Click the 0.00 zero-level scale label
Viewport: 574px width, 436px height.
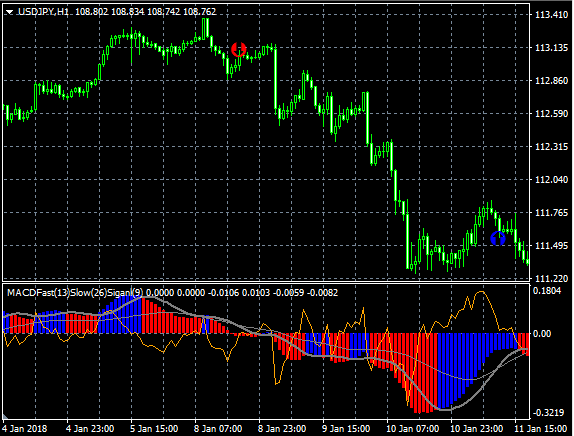point(542,333)
